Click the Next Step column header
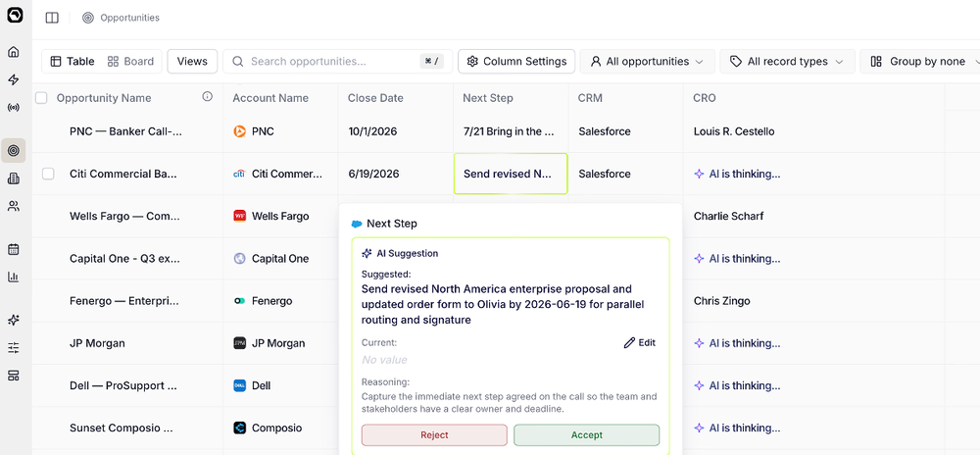Image resolution: width=980 pixels, height=455 pixels. click(487, 98)
